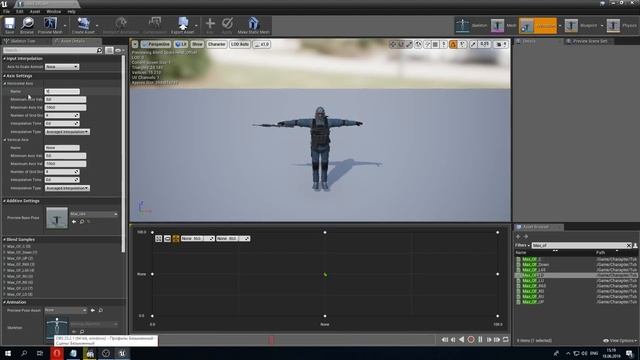The image size is (640, 360).
Task: Switch to Mesh editor mode icon
Action: coord(498,25)
